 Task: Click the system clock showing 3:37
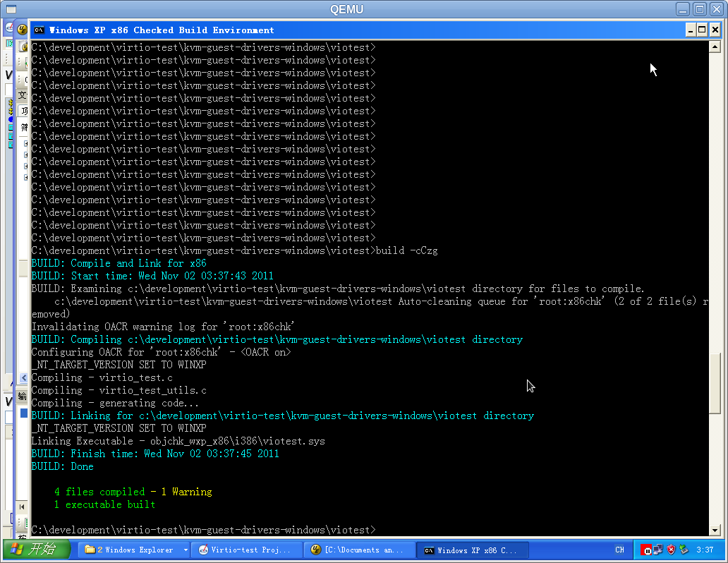click(705, 550)
